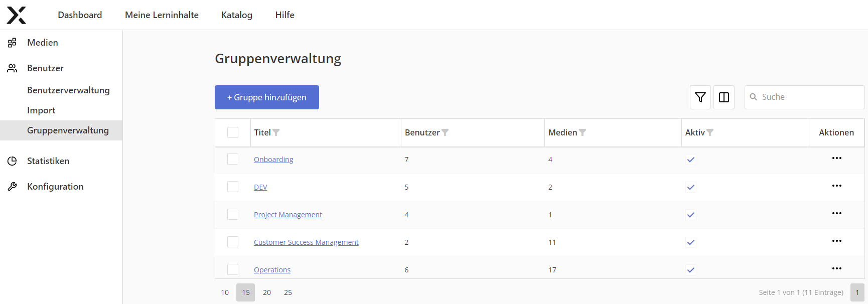Expand the Konfiguration sidebar section

click(x=55, y=187)
